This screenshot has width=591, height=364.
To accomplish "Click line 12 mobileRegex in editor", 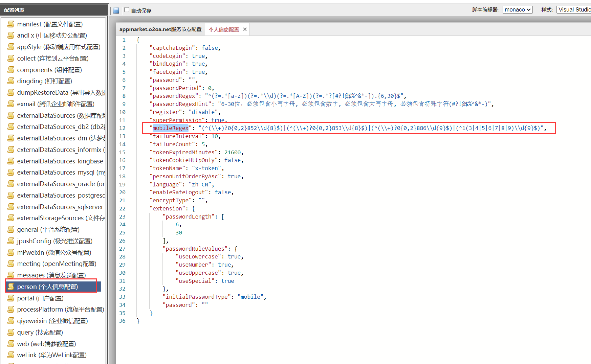I will [x=170, y=128].
